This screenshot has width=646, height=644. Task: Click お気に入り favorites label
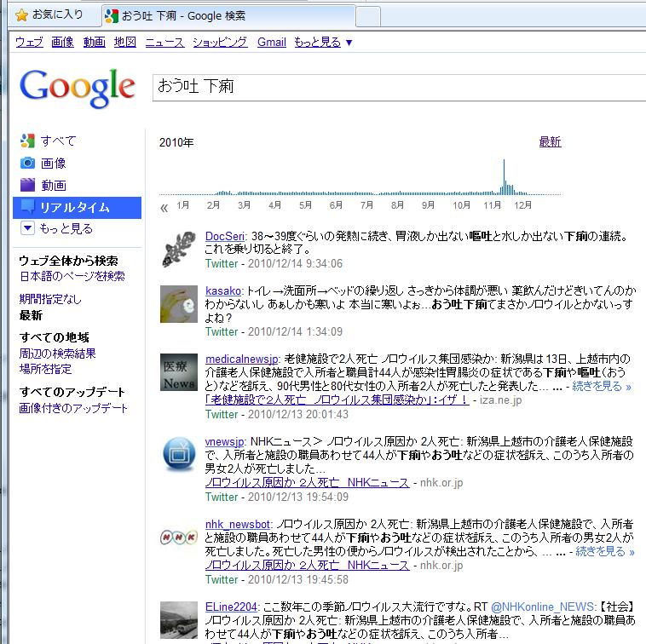58,14
